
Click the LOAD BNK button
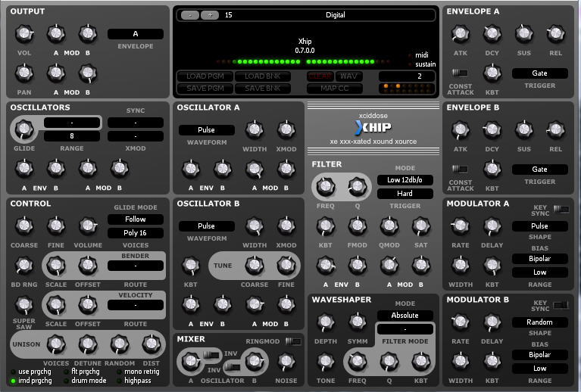coord(262,76)
